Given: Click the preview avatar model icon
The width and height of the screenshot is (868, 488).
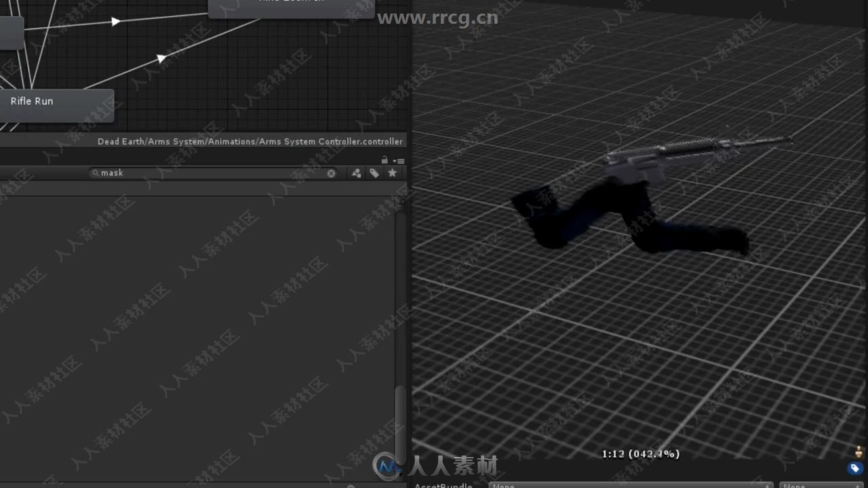Looking at the screenshot, I should point(859,451).
